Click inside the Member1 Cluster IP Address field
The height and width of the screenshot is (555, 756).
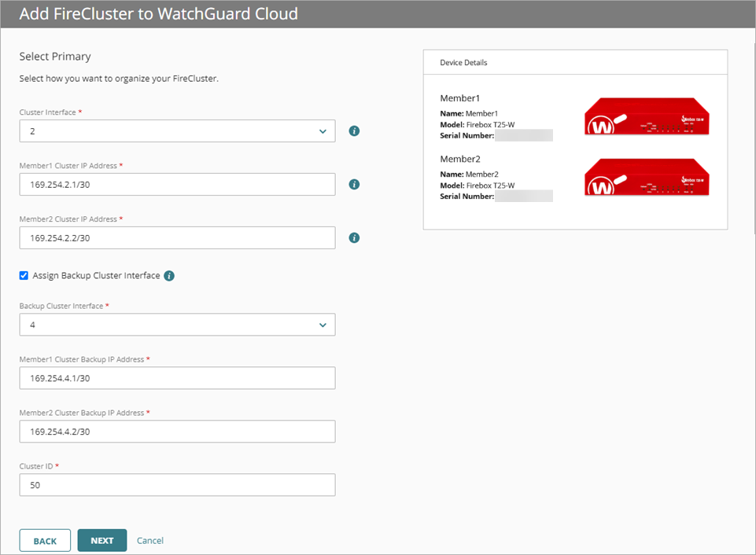(177, 184)
